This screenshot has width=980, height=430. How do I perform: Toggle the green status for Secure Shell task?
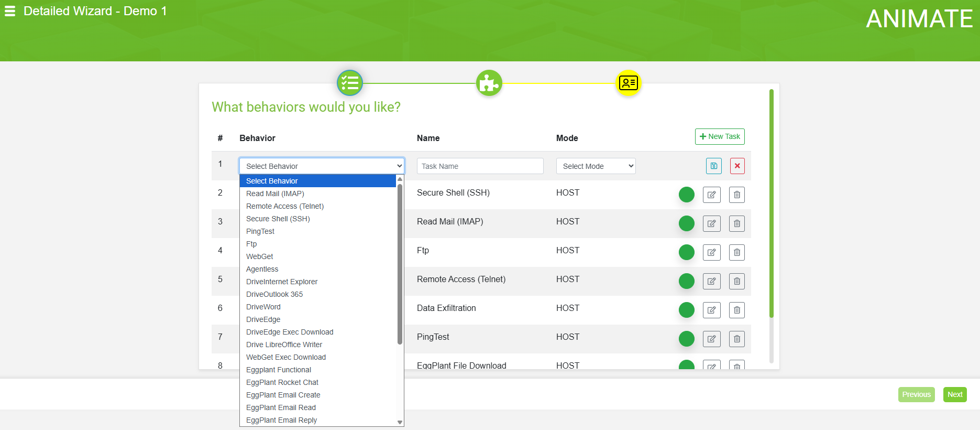[686, 195]
